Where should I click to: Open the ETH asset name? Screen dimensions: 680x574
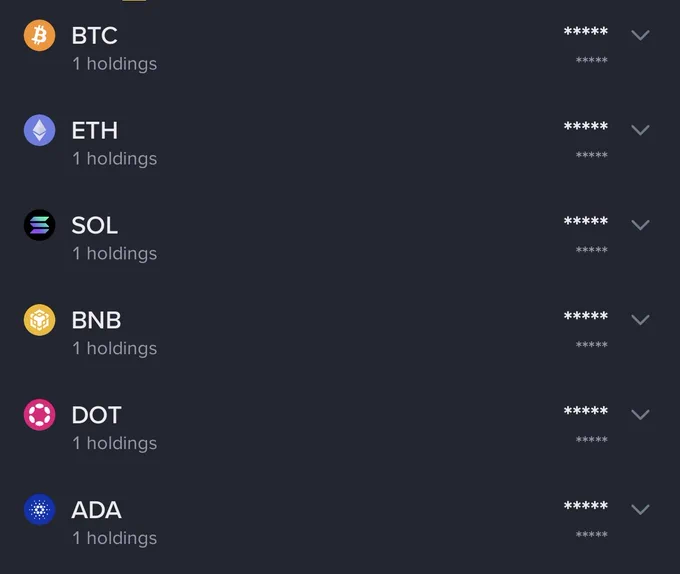pos(95,130)
